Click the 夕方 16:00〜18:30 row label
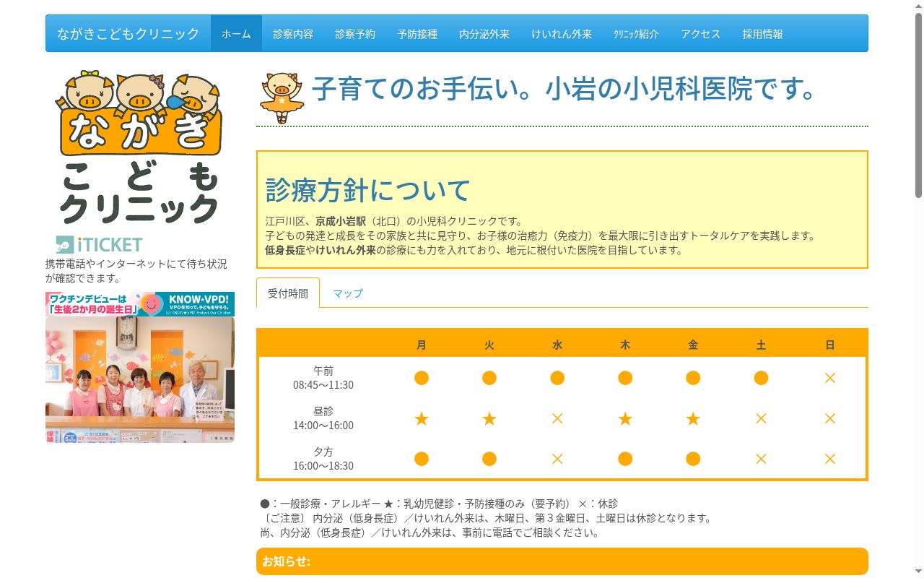The height and width of the screenshot is (578, 924). 323,459
